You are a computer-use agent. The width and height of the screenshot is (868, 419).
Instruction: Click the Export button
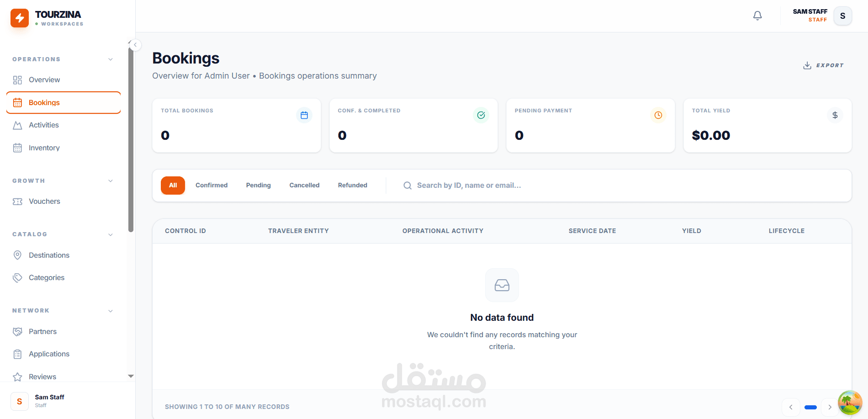click(x=823, y=65)
